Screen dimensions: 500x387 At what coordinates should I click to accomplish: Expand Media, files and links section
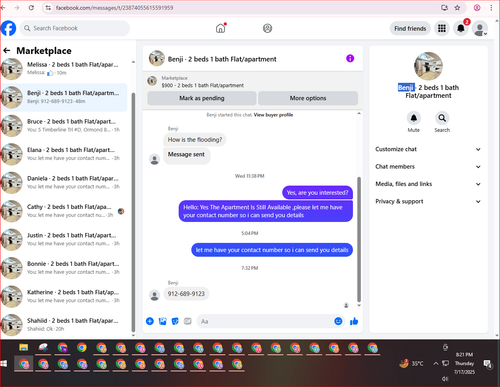tap(428, 184)
